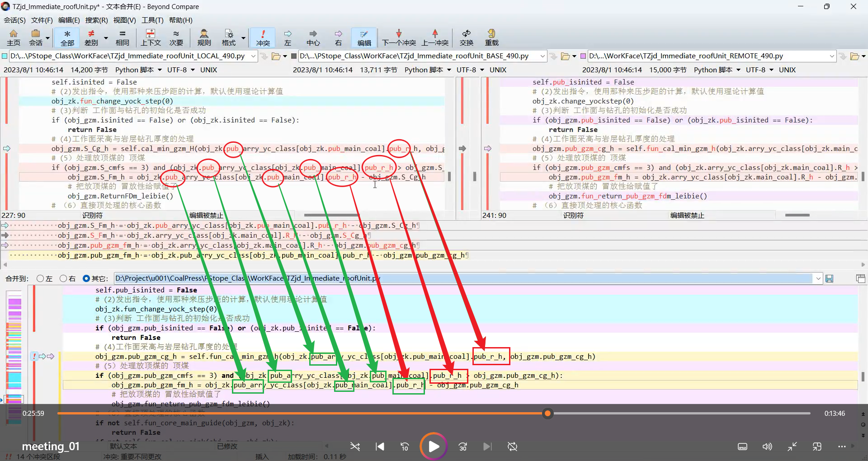Take center with 中心 arrow icon

(x=313, y=38)
